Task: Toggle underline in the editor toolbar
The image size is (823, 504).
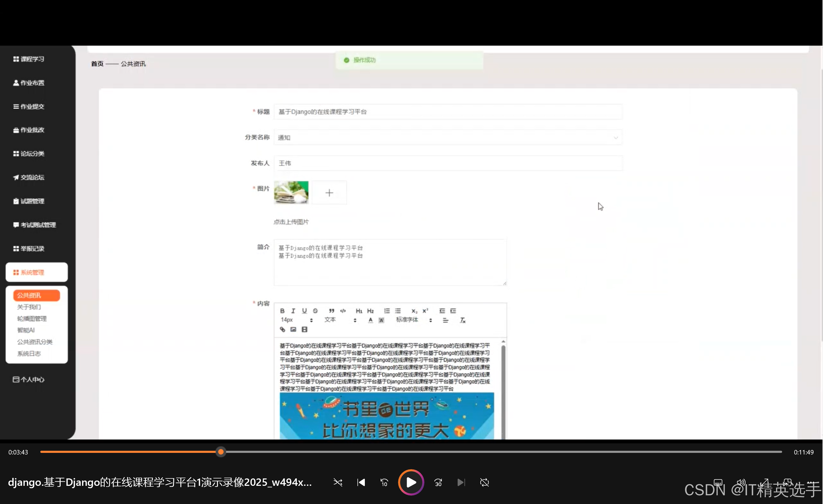Action: [x=304, y=311]
